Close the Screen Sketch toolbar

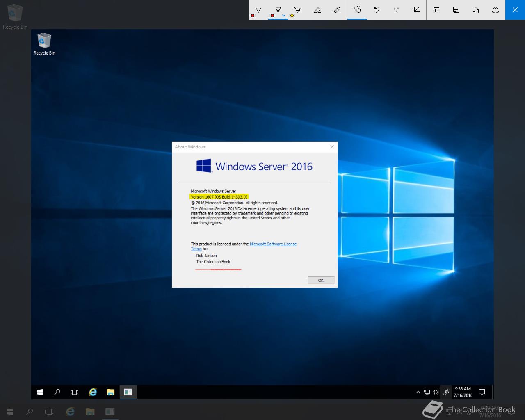pyautogui.click(x=515, y=10)
